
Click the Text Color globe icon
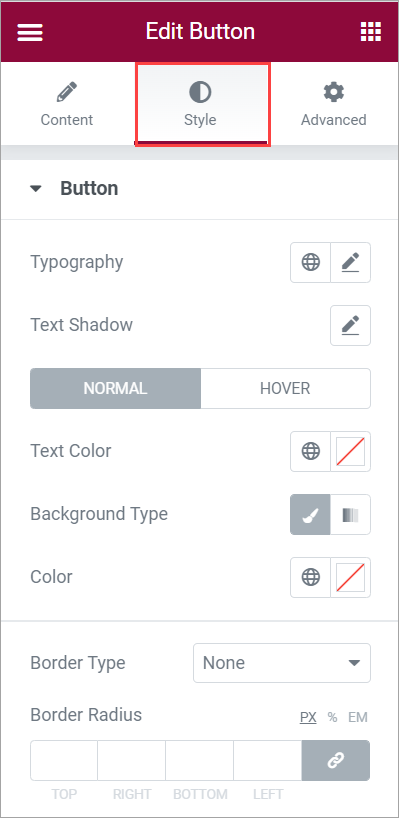(x=310, y=451)
